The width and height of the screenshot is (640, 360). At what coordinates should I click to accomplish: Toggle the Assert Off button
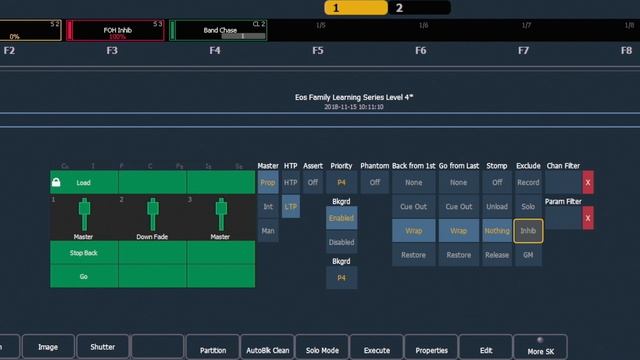pyautogui.click(x=313, y=182)
